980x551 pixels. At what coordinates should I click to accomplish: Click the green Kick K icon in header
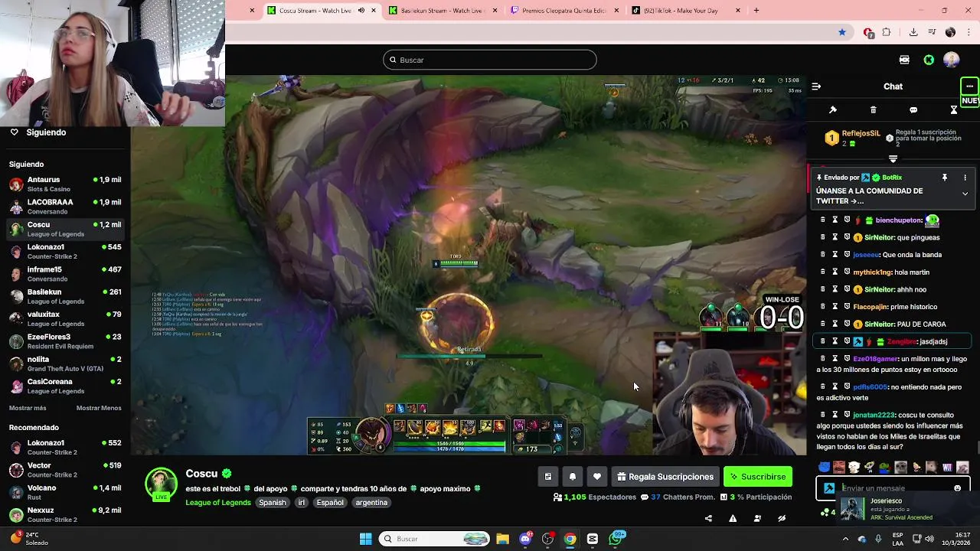pos(929,60)
